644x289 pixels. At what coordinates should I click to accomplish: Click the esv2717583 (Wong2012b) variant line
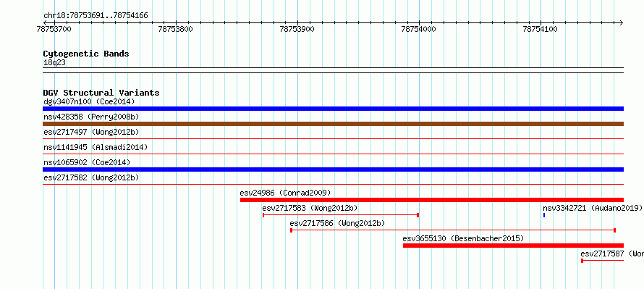[x=341, y=215]
